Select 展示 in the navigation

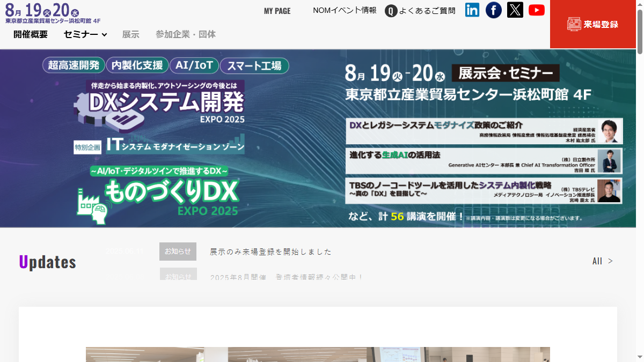[131, 34]
